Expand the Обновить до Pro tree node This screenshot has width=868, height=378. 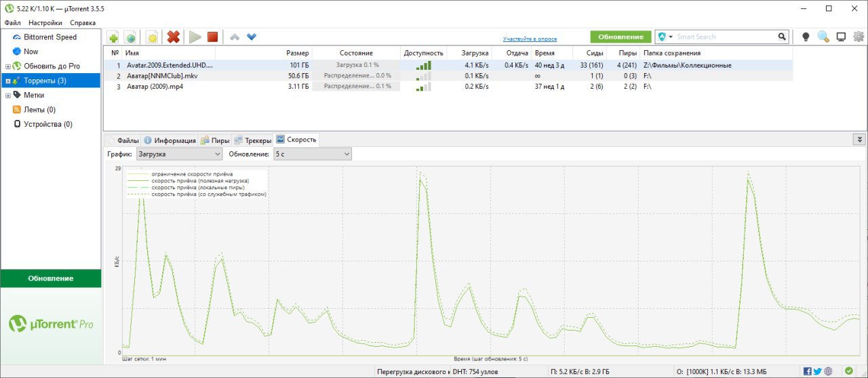tap(8, 66)
